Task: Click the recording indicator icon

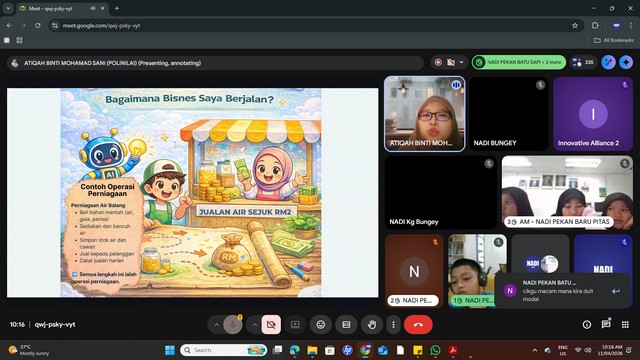Action: [438, 62]
